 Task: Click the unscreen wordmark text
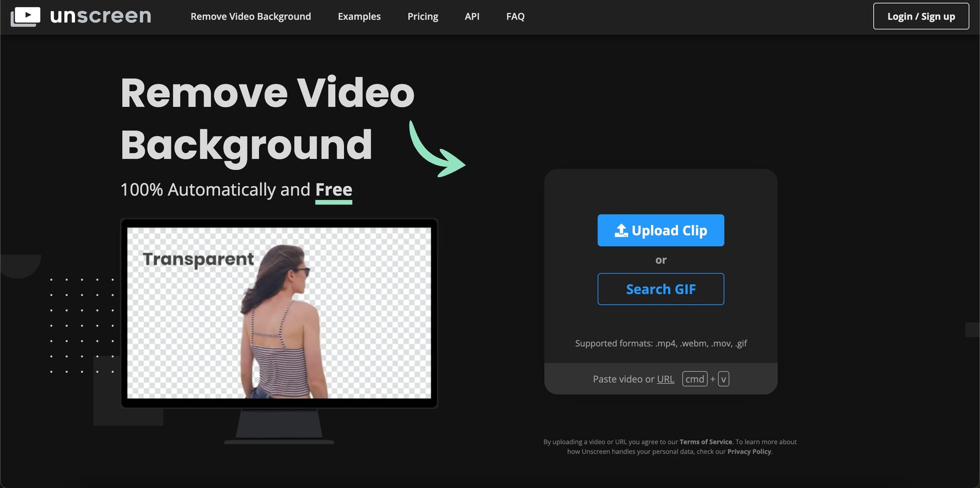(100, 16)
